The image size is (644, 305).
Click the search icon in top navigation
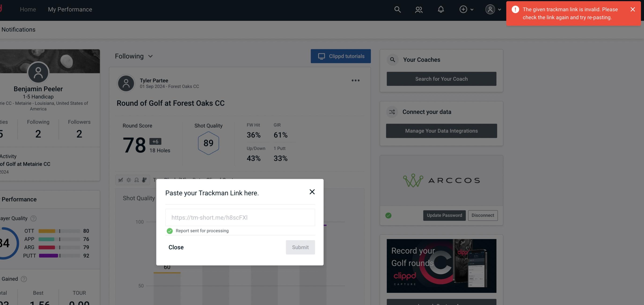pyautogui.click(x=397, y=9)
